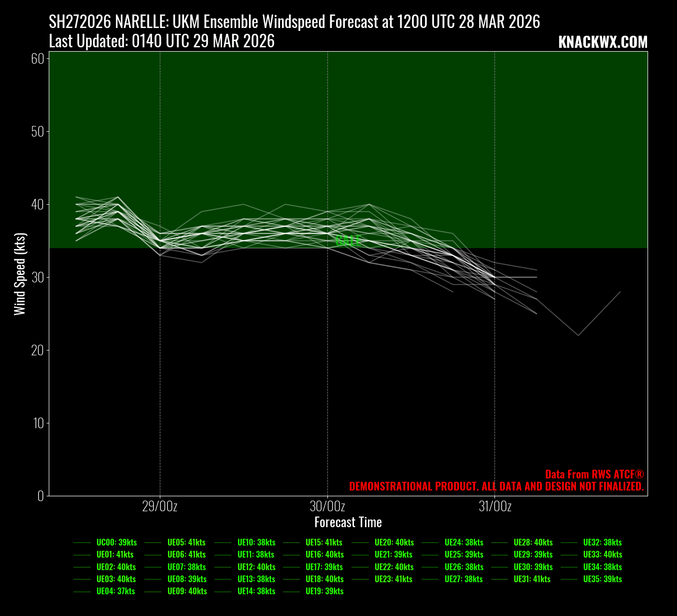Click the green GALE threshold label
677x616 pixels.
coord(348,241)
